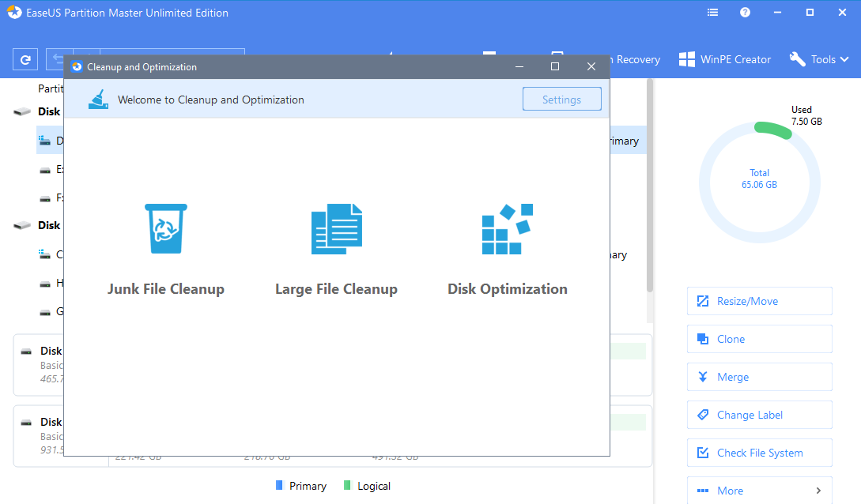Expand the Tools dropdown menu
The height and width of the screenshot is (504, 861).
[819, 59]
